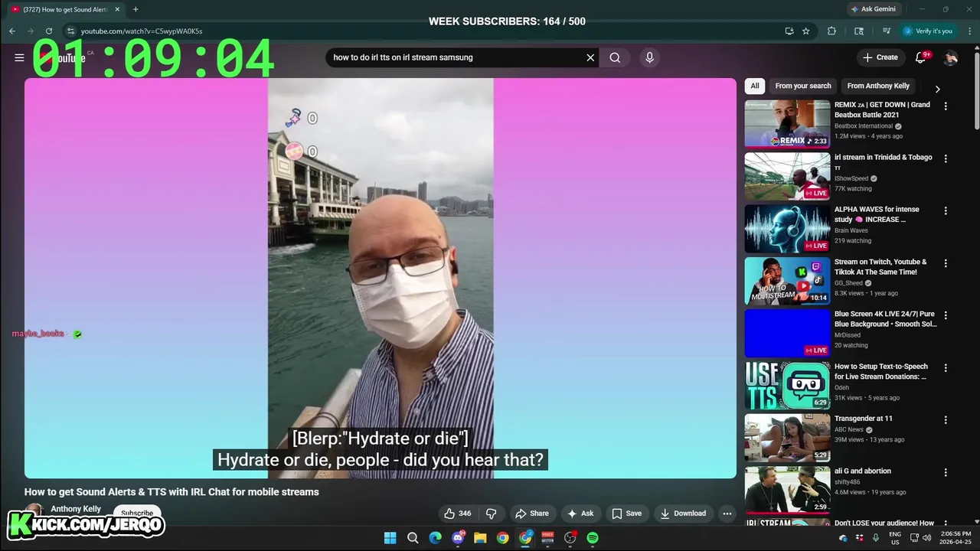The width and height of the screenshot is (980, 551).
Task: Open OBS Studio from the taskbar
Action: coord(570,538)
